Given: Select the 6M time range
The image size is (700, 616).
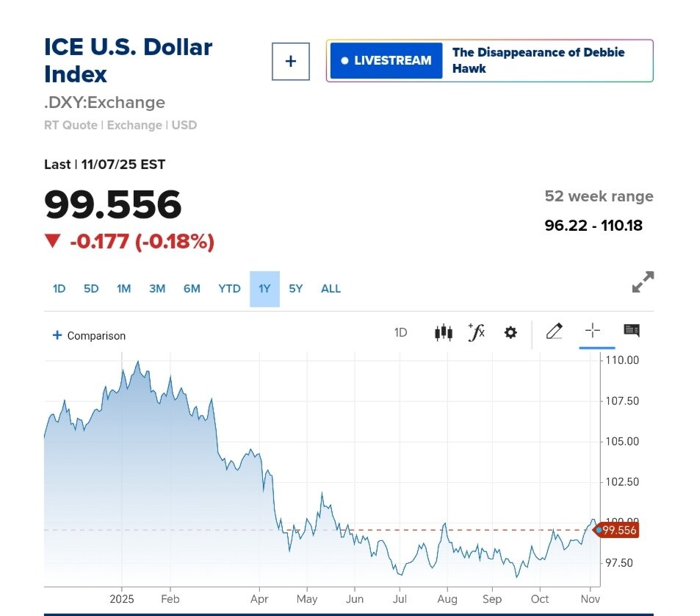Looking at the screenshot, I should (x=192, y=288).
